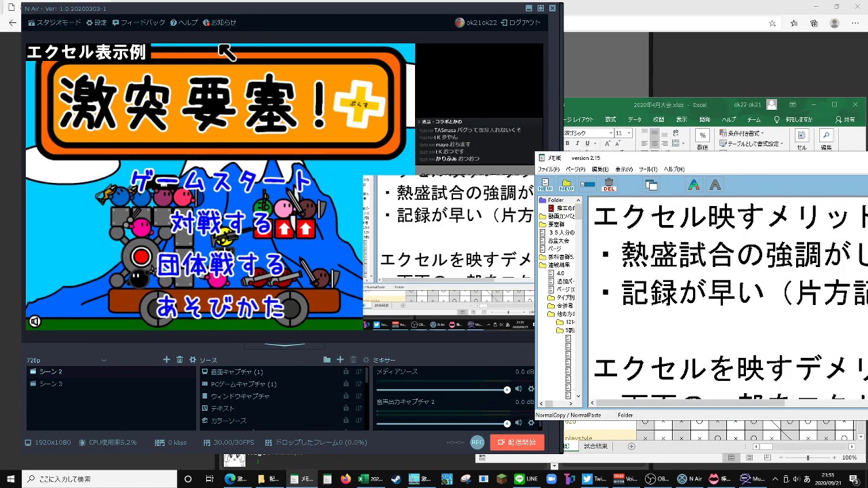868x488 pixels.
Task: Toggle visibility of PCゲームキャプチャ (1) source
Action: click(359, 384)
